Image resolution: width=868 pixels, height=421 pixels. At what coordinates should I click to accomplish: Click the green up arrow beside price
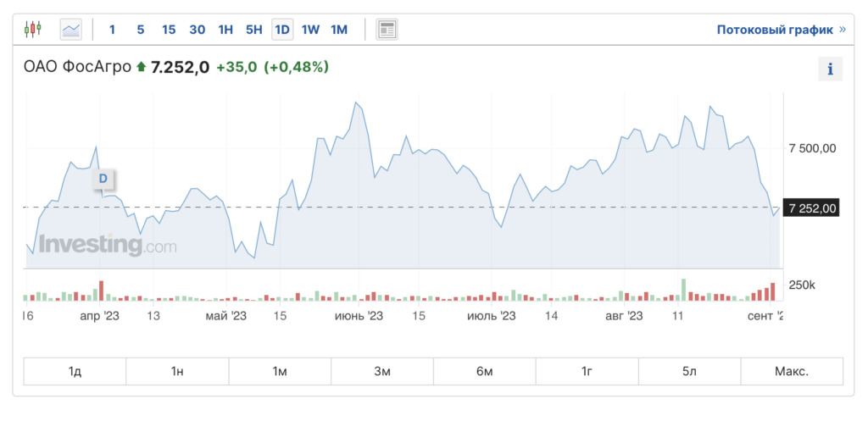tap(142, 68)
